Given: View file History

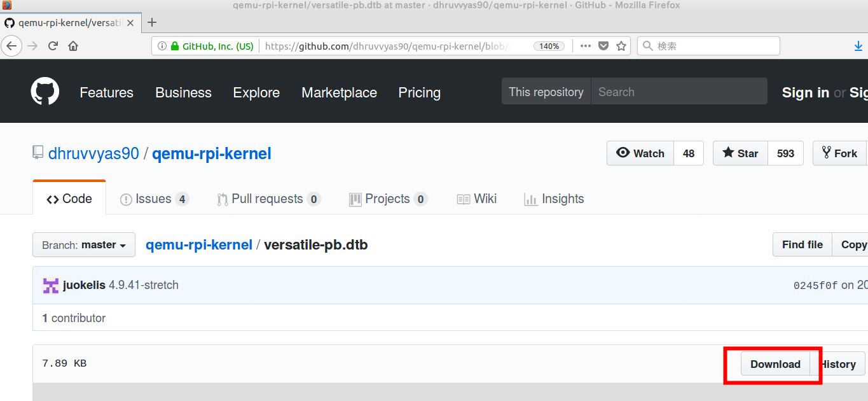Looking at the screenshot, I should tap(838, 364).
